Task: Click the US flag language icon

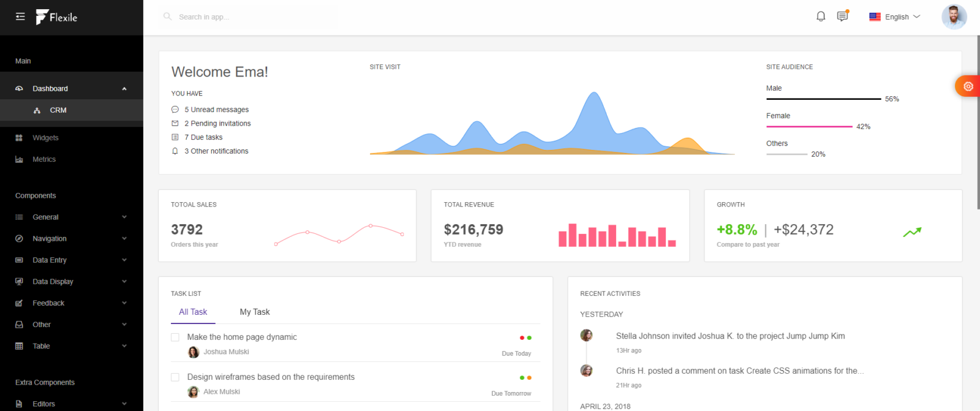Action: pos(875,17)
